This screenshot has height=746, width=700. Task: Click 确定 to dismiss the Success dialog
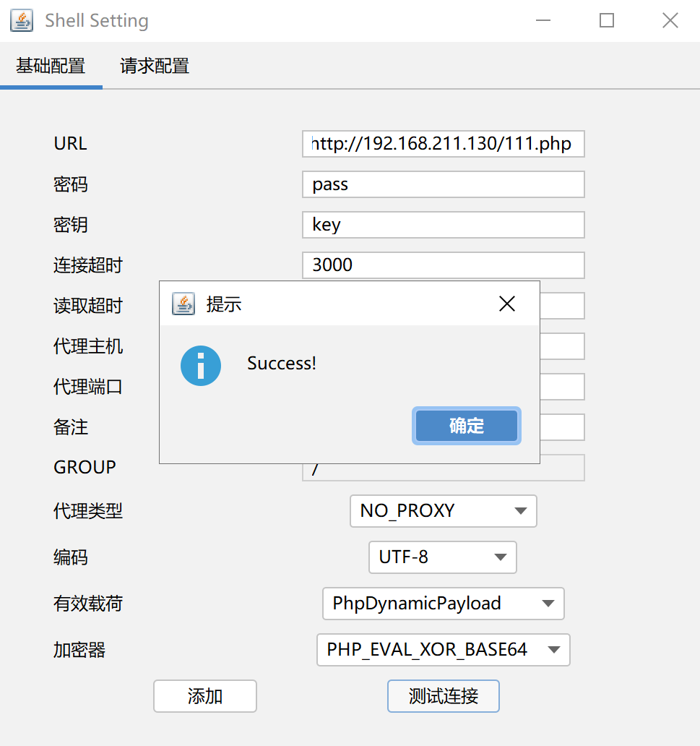click(466, 426)
